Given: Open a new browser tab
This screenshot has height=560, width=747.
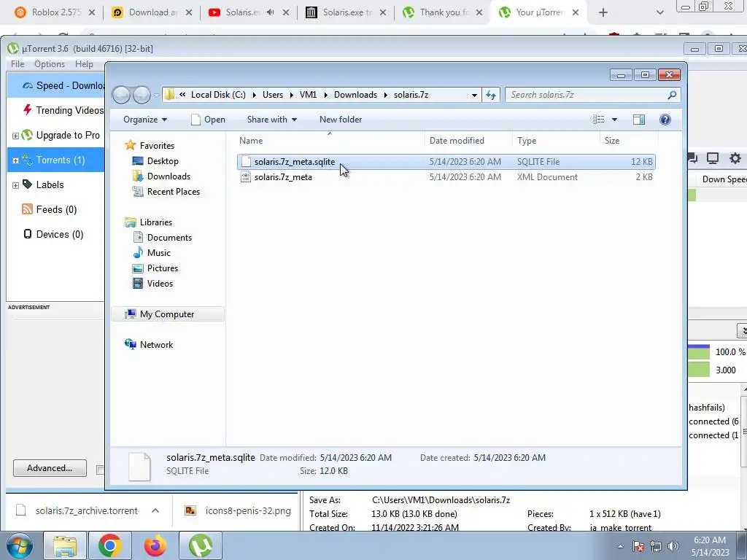Looking at the screenshot, I should (603, 12).
